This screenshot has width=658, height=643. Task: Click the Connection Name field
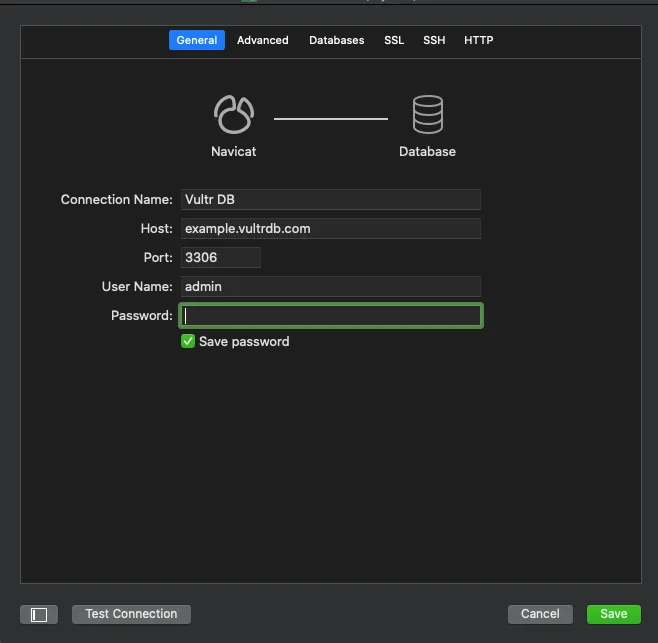(x=331, y=199)
